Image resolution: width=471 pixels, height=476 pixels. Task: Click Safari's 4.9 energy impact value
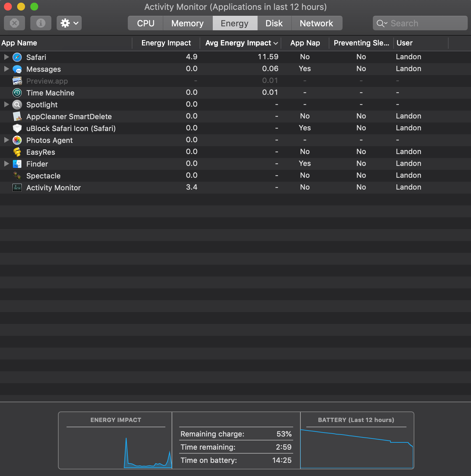pos(192,57)
